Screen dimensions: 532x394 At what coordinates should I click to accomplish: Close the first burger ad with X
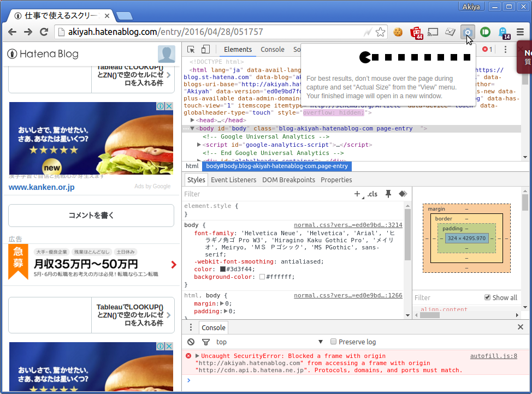coord(169,106)
